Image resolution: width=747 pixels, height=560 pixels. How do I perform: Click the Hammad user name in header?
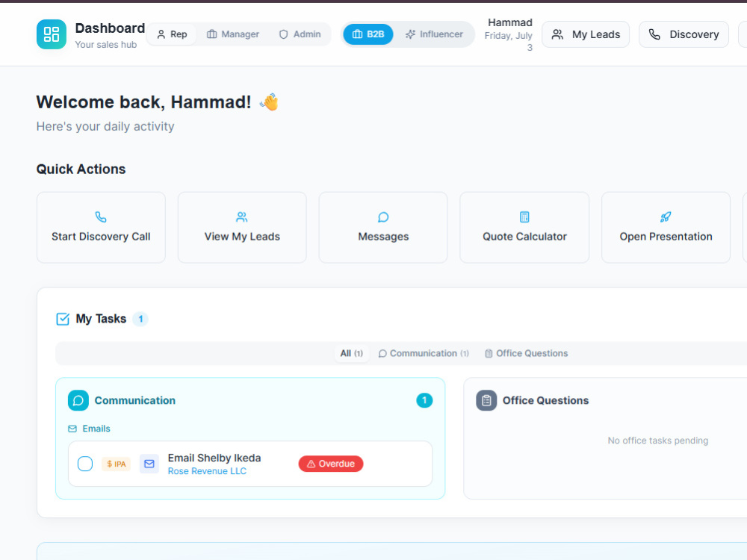509,22
